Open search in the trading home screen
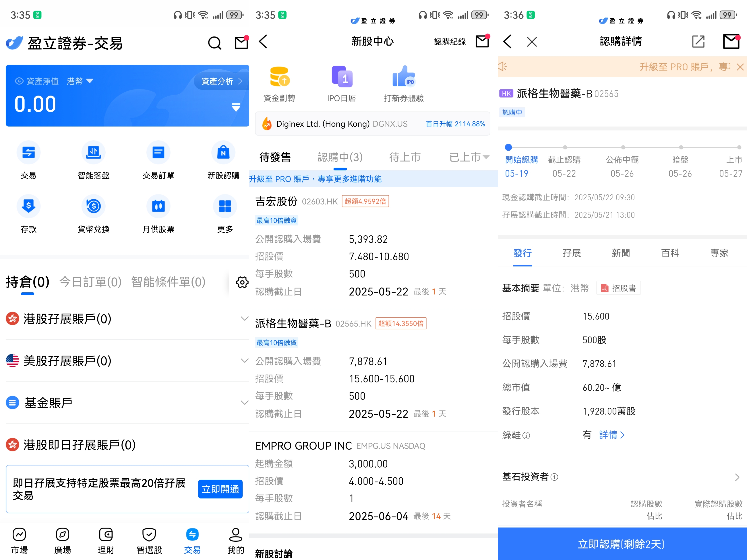 [x=214, y=43]
